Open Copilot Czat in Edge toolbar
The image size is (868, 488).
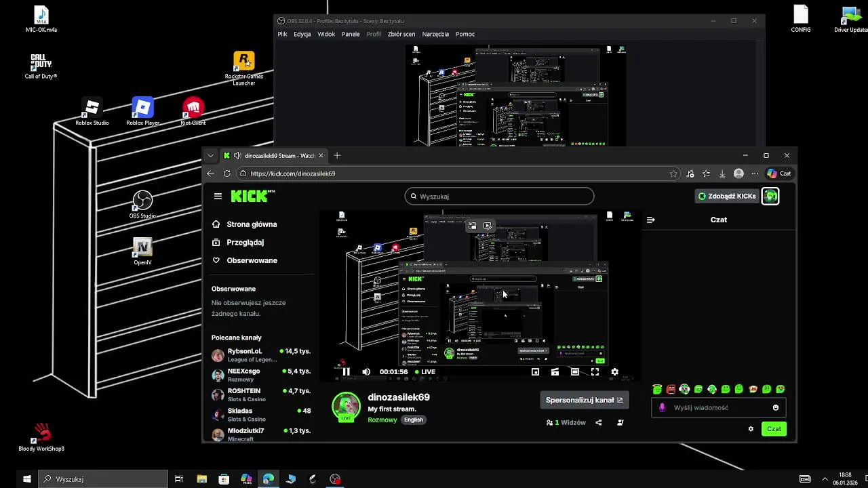778,174
